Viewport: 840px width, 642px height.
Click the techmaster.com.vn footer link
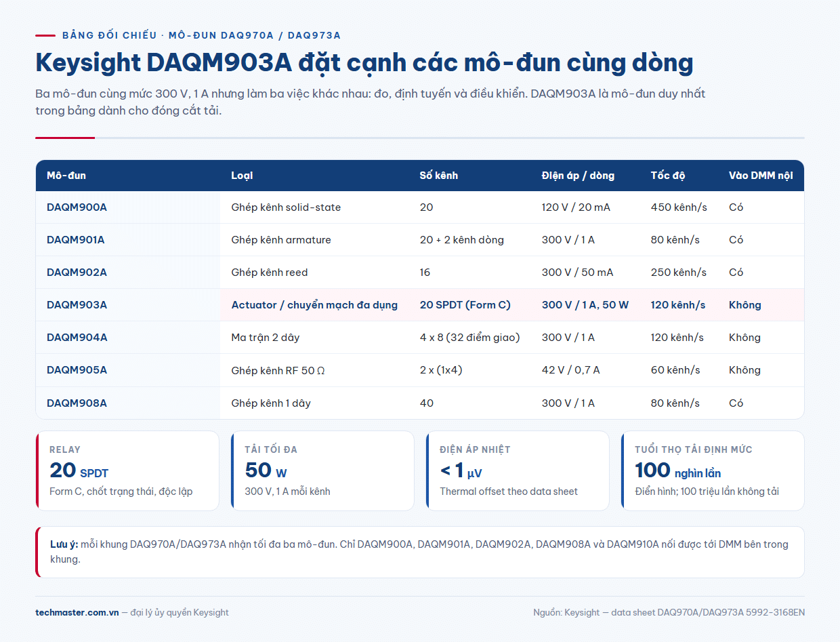pos(77,612)
